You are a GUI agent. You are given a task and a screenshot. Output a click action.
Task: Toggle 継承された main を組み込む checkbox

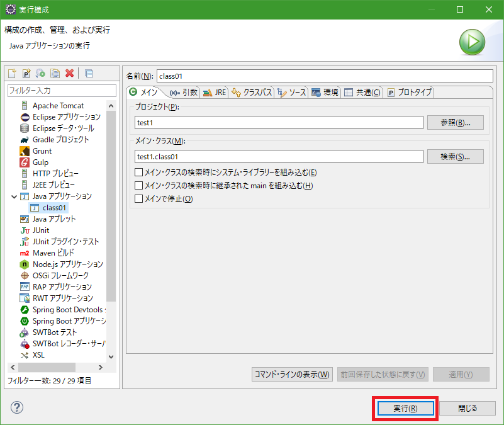tap(139, 186)
